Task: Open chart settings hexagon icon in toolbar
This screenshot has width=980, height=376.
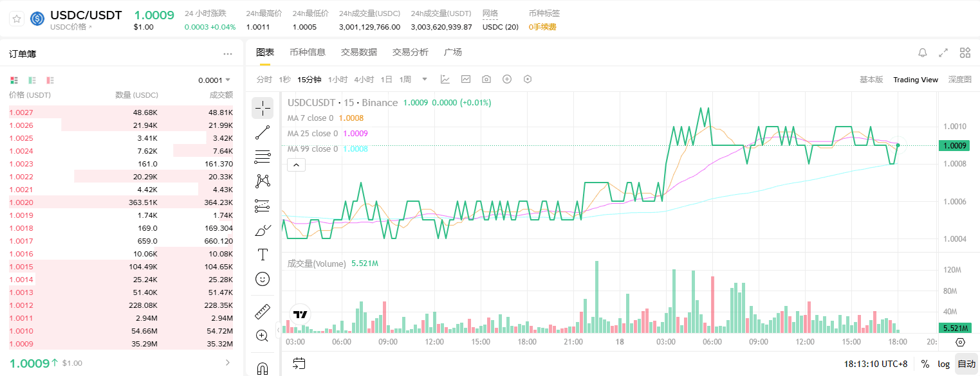Action: click(x=528, y=79)
